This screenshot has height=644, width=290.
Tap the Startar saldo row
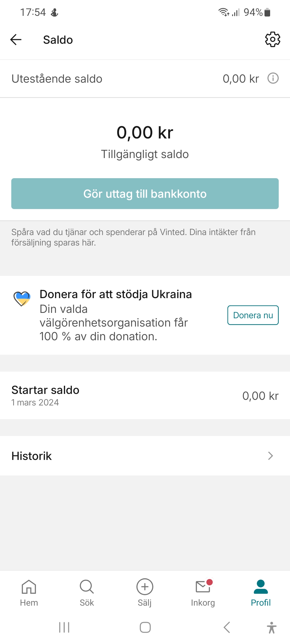click(145, 396)
